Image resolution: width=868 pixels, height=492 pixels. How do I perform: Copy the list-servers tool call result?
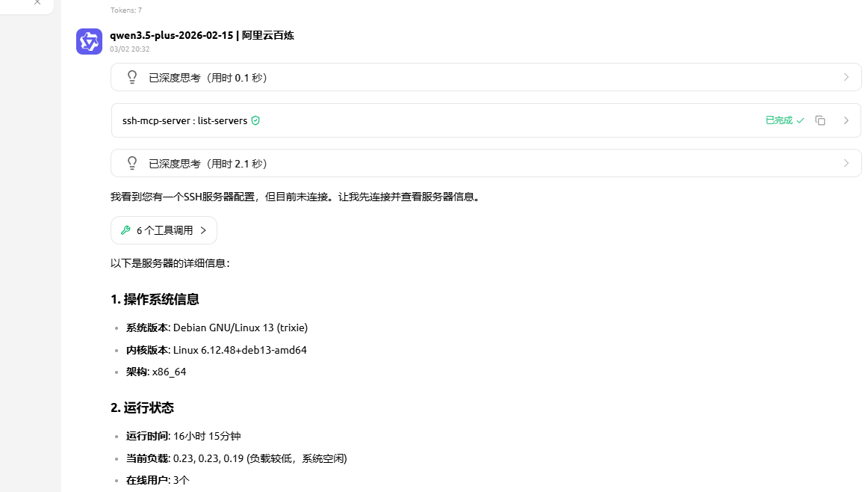820,120
